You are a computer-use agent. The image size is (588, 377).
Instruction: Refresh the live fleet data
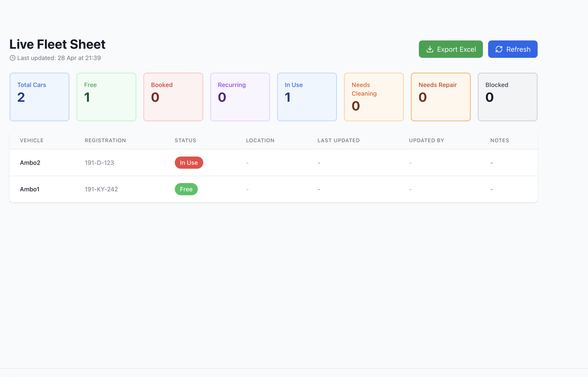[x=513, y=49]
